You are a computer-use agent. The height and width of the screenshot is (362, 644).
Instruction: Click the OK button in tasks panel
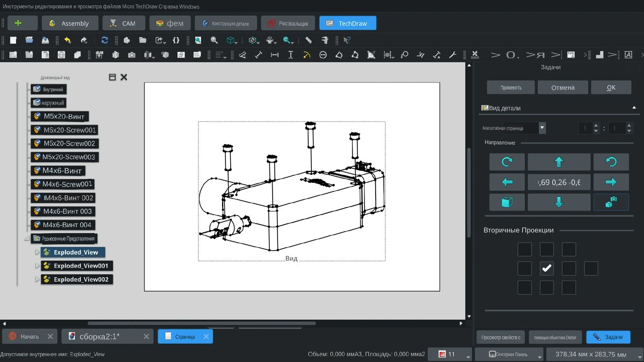point(611,87)
